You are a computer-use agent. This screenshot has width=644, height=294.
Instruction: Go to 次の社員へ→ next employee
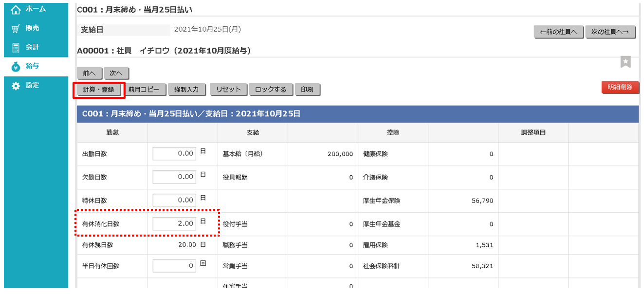click(610, 32)
